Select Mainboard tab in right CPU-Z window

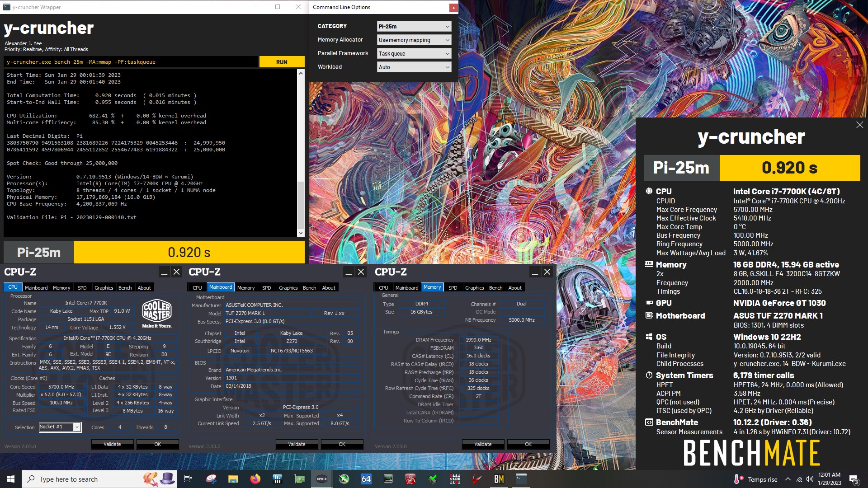(407, 288)
